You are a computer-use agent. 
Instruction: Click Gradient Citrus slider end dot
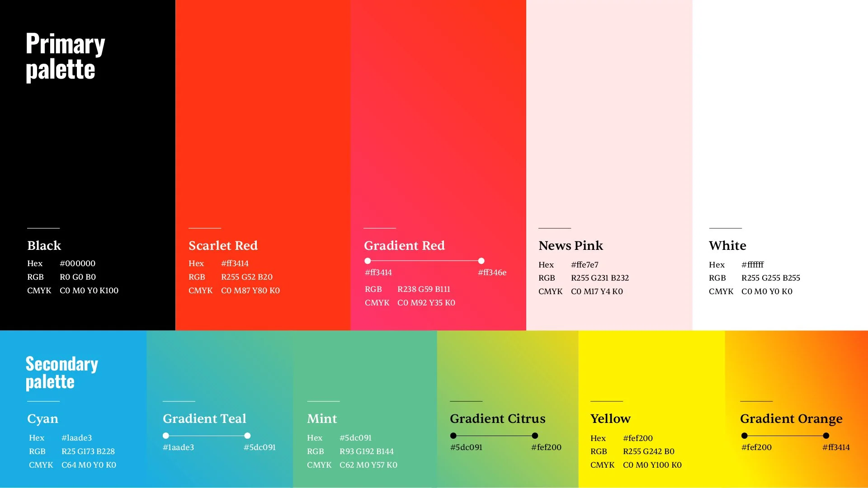535,436
